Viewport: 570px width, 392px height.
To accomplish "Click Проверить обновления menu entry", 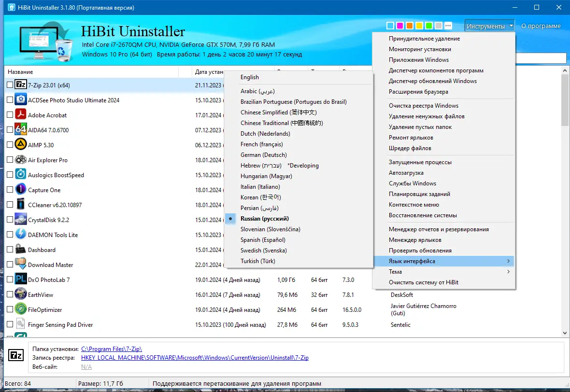I will tap(444, 251).
